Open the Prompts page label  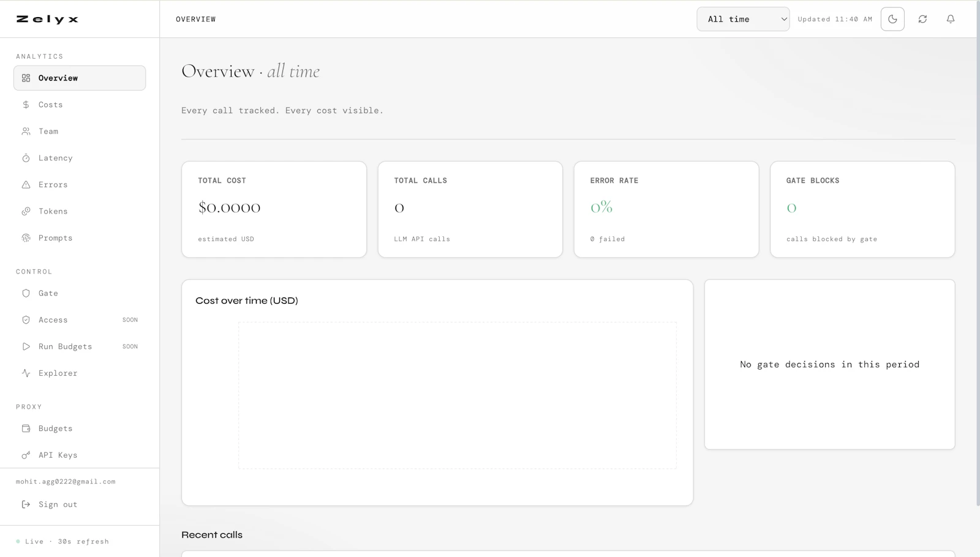[x=56, y=238]
